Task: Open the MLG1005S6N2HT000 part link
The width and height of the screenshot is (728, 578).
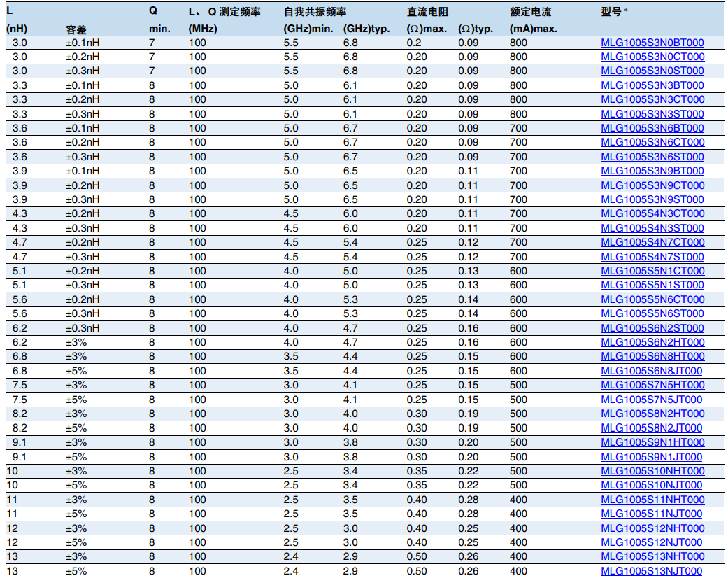Action: click(652, 342)
